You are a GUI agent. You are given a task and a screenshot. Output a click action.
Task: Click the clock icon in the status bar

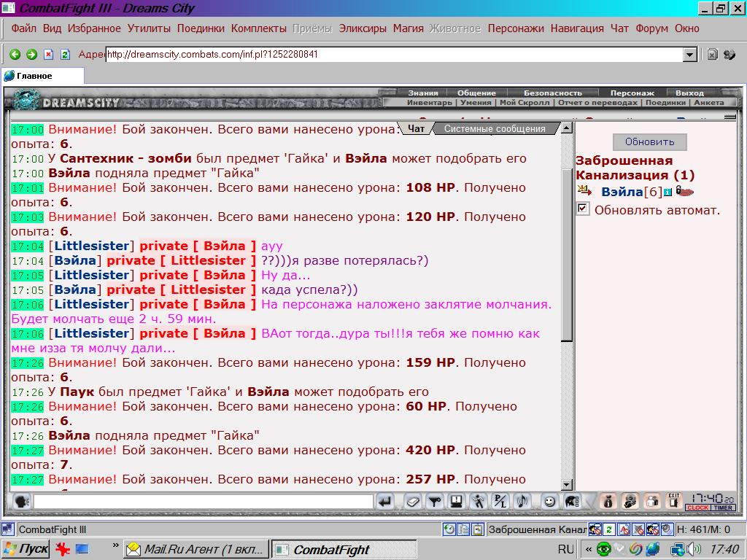[x=449, y=529]
